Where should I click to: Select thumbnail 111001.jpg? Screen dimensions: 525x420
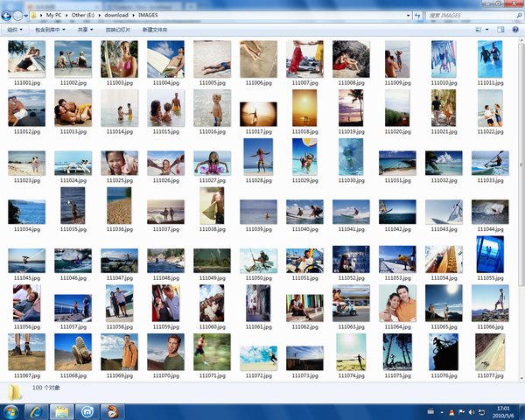(27, 59)
